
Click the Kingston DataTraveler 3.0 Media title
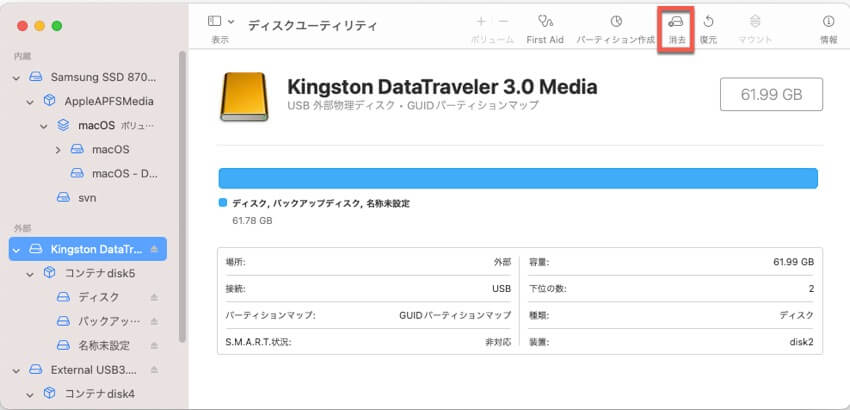tap(442, 87)
